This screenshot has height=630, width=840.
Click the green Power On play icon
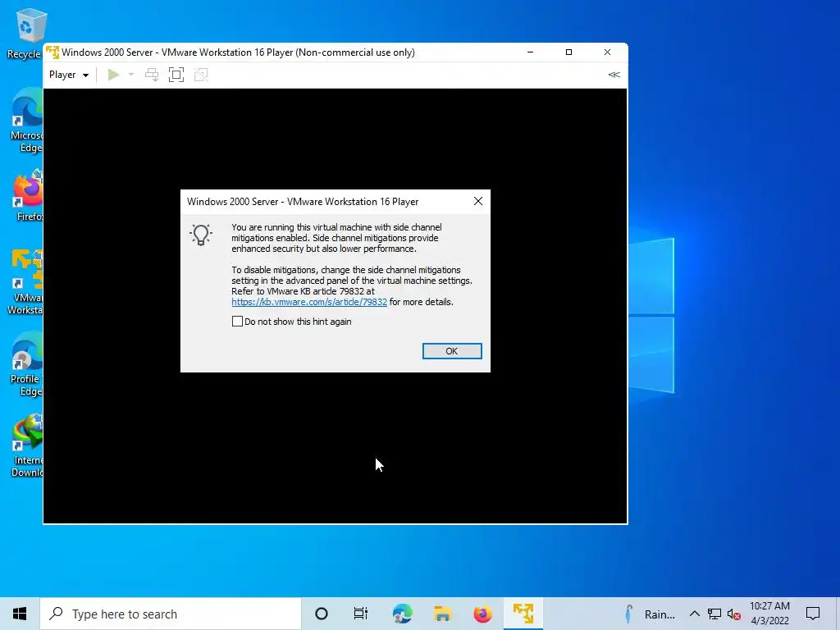click(x=113, y=75)
